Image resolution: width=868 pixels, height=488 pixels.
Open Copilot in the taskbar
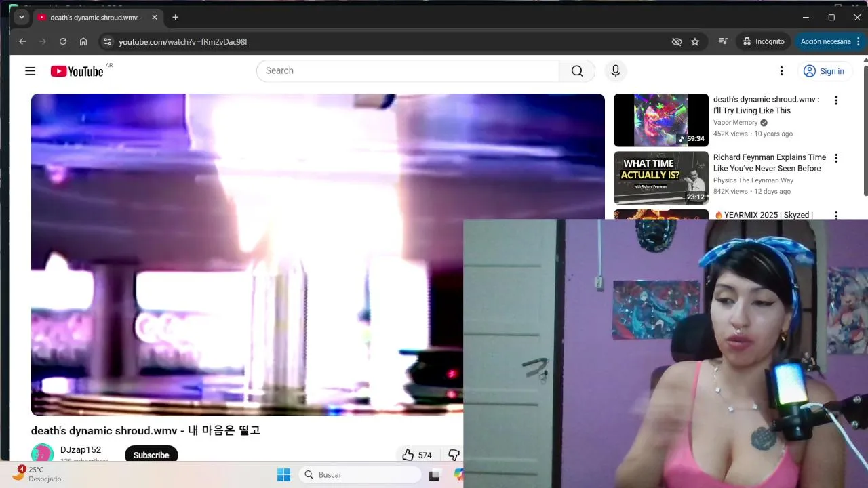click(458, 475)
